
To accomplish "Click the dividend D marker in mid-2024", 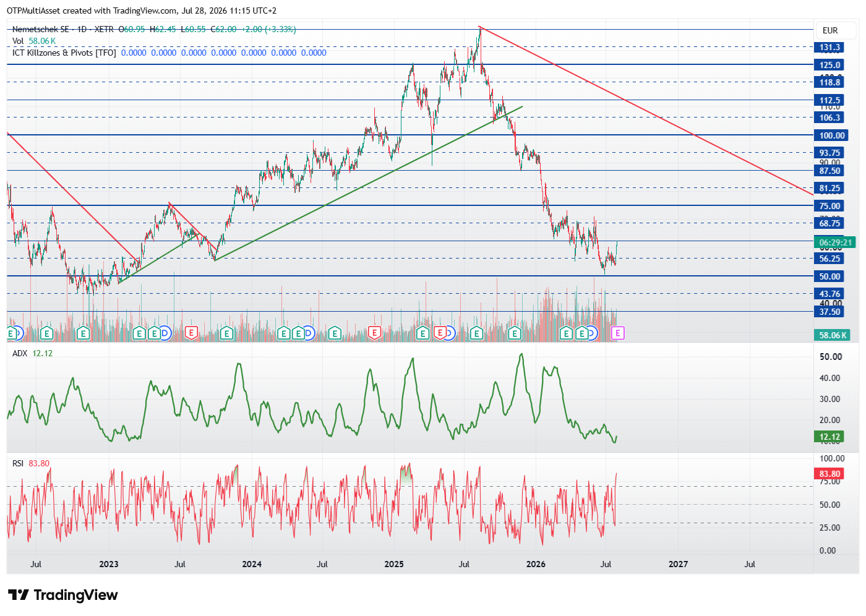I will pyautogui.click(x=308, y=333).
